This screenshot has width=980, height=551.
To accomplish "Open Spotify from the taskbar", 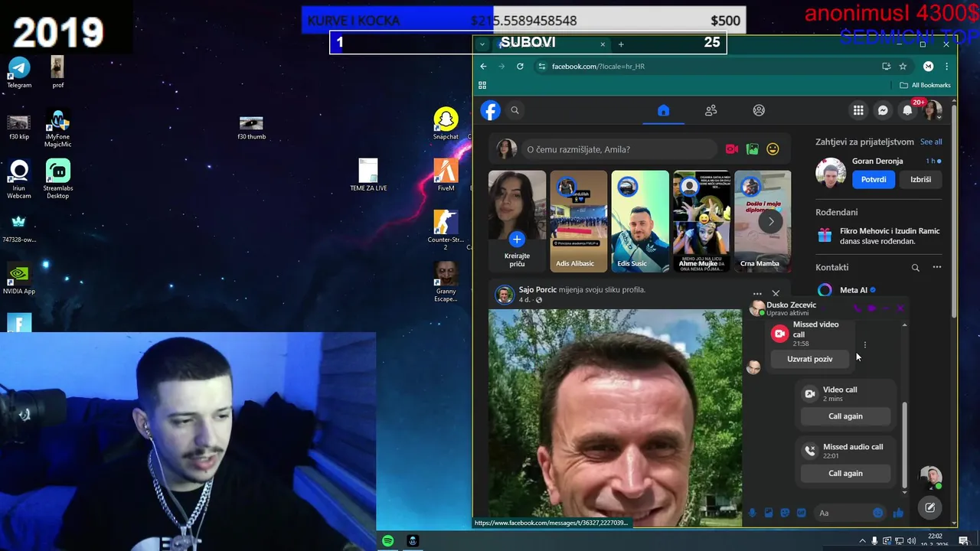I will pos(388,541).
